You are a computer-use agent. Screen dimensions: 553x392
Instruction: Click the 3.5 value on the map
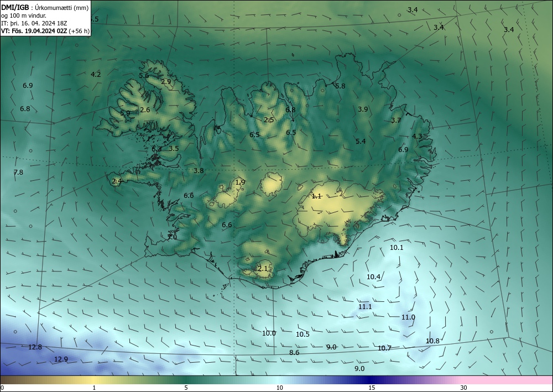click(174, 148)
